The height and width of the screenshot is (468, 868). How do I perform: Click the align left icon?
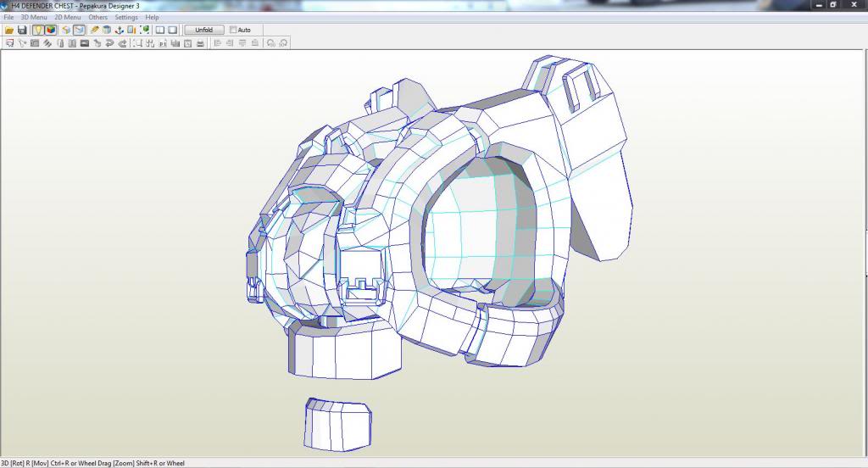(x=217, y=43)
